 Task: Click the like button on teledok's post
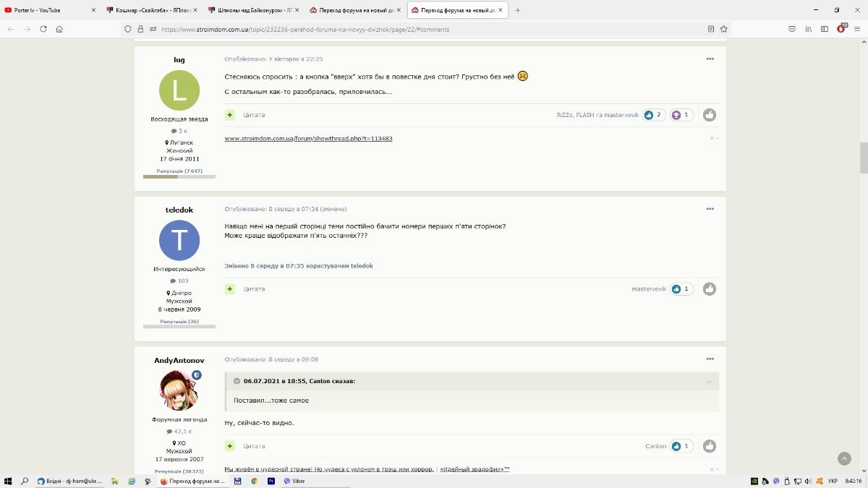710,289
